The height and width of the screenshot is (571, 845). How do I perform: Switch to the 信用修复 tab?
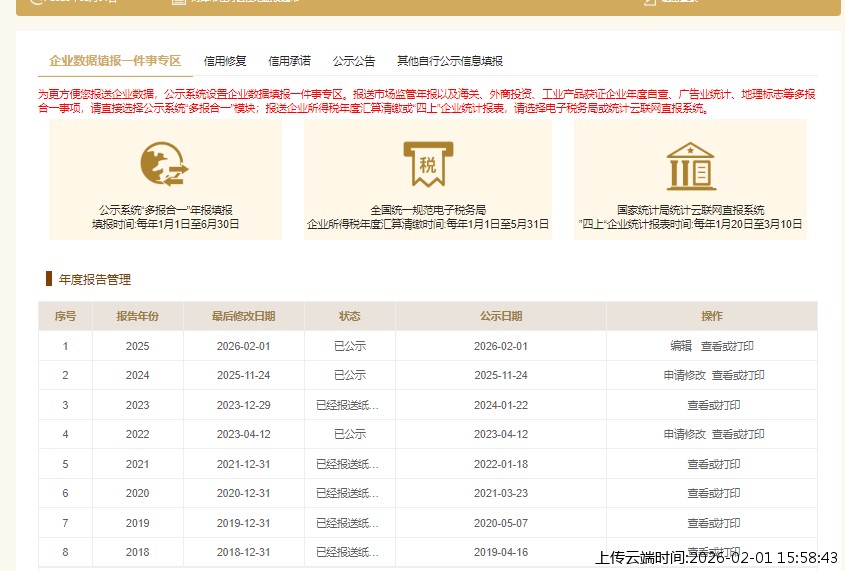[x=225, y=61]
